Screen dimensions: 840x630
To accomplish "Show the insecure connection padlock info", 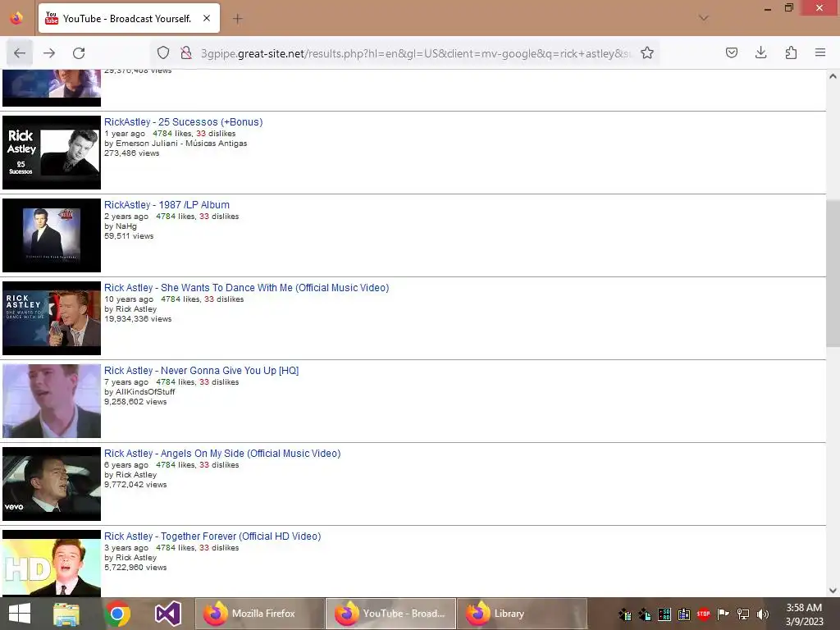I will tap(186, 53).
